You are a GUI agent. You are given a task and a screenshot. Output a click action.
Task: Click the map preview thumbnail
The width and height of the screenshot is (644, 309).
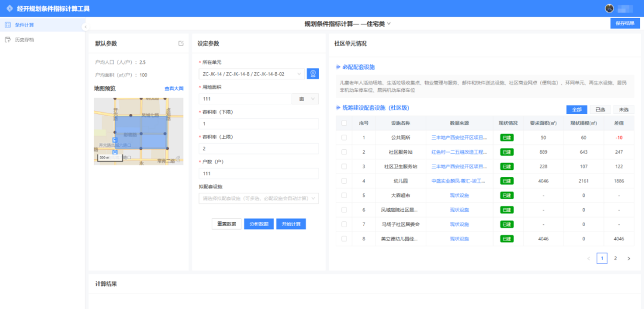pyautogui.click(x=138, y=131)
